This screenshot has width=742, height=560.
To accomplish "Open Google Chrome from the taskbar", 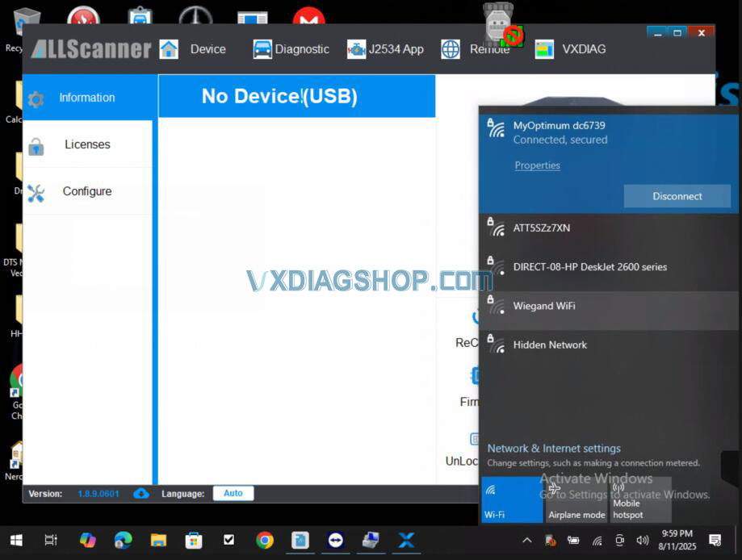I will click(265, 540).
